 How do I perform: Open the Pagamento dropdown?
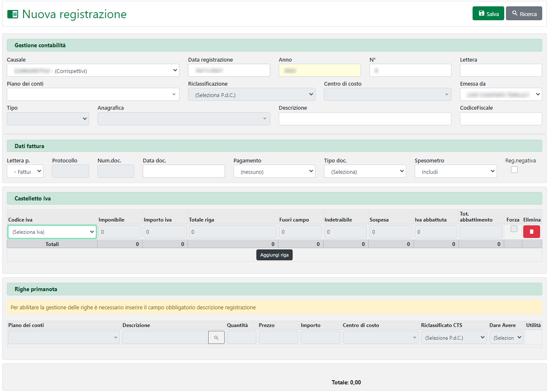[x=274, y=171]
